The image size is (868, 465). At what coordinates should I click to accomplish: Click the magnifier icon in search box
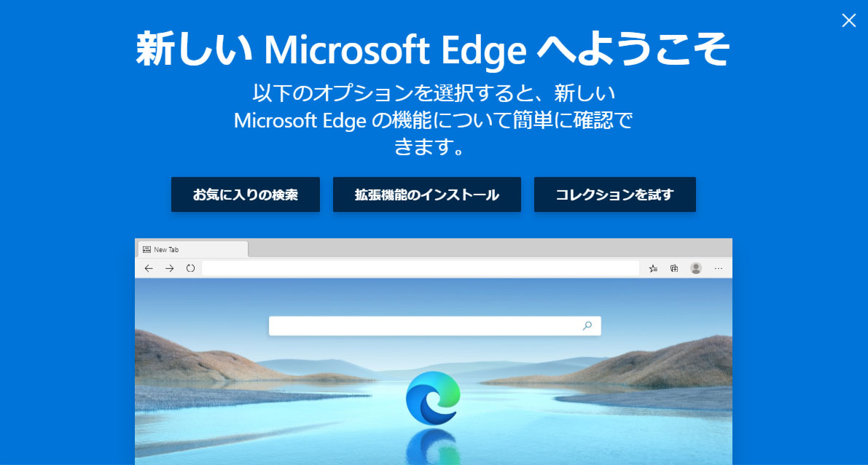pyautogui.click(x=587, y=326)
